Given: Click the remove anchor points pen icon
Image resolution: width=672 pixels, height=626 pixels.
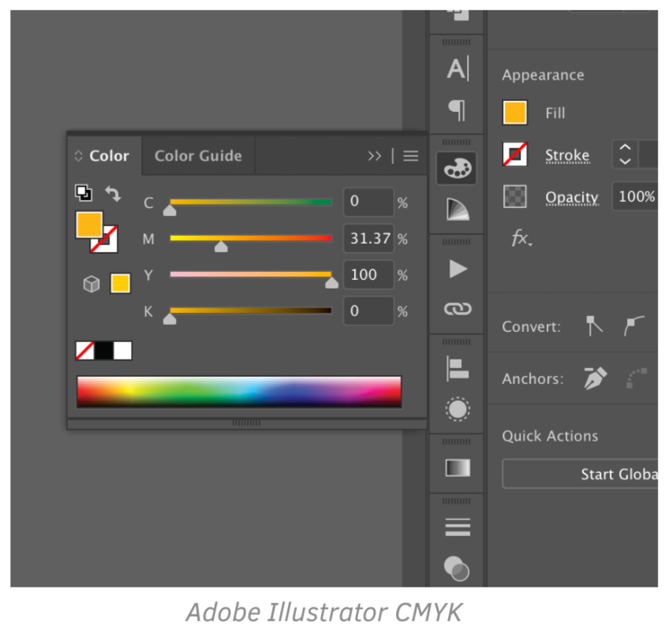Looking at the screenshot, I should tap(595, 378).
